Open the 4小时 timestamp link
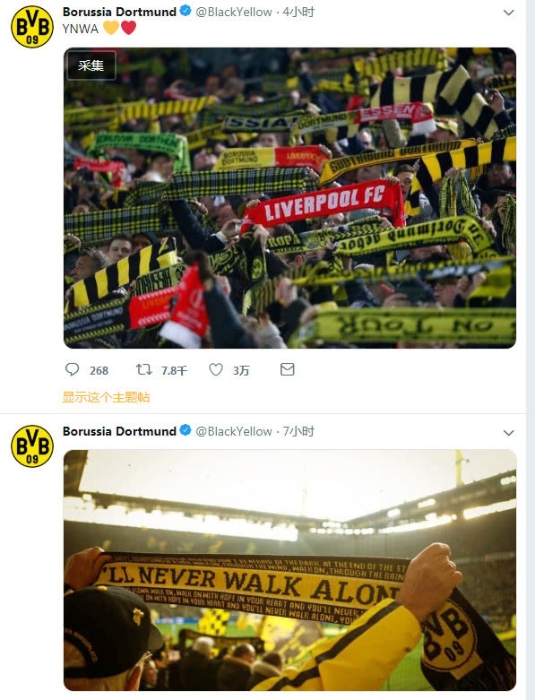 point(298,12)
